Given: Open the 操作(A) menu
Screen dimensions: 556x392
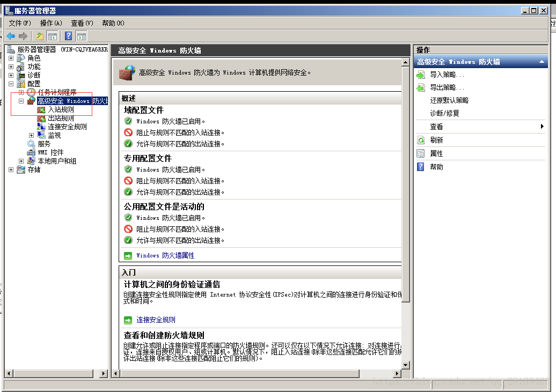Looking at the screenshot, I should tap(51, 23).
